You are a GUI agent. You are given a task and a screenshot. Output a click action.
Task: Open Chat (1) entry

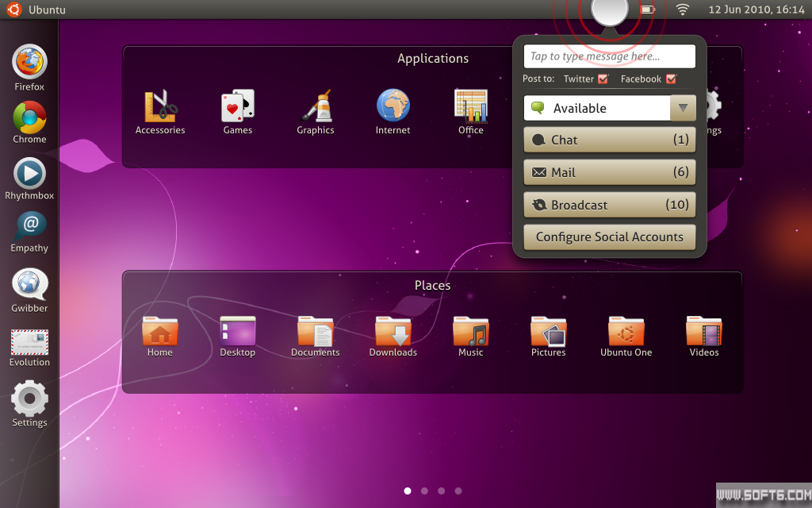610,140
